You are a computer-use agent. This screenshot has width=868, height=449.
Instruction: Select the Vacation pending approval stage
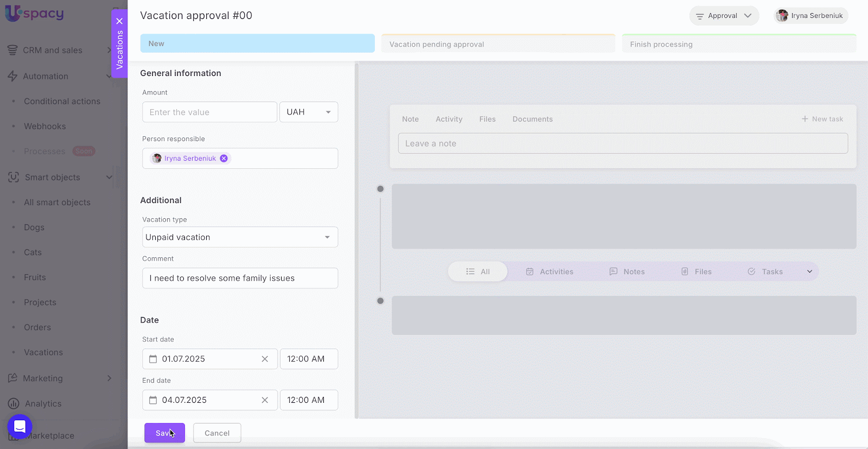(498, 44)
